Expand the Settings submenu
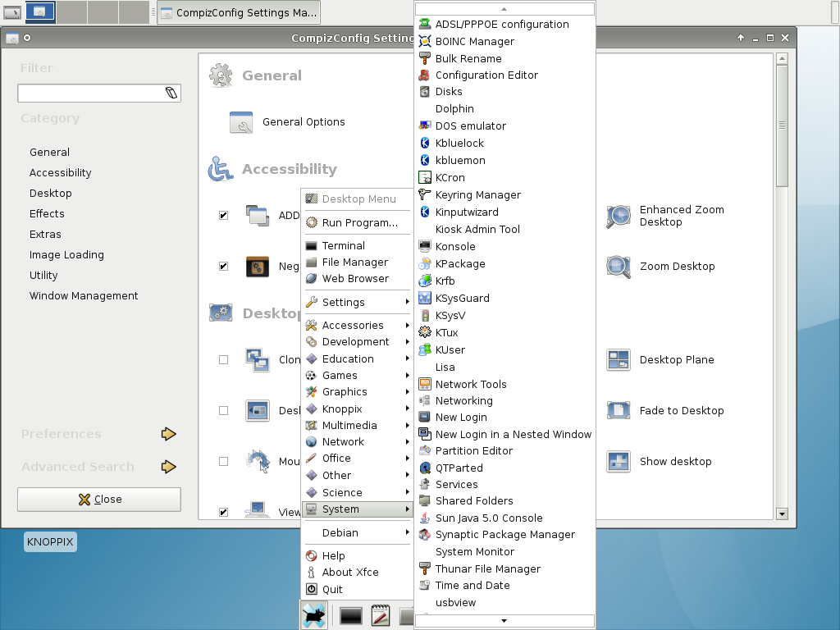840x630 pixels. click(x=358, y=302)
